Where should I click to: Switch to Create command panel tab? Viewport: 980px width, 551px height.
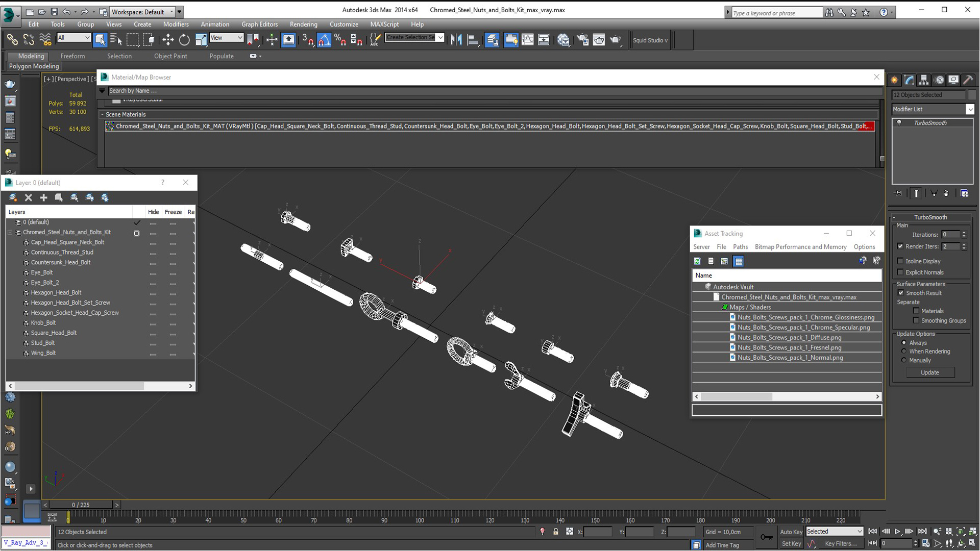[x=894, y=80]
